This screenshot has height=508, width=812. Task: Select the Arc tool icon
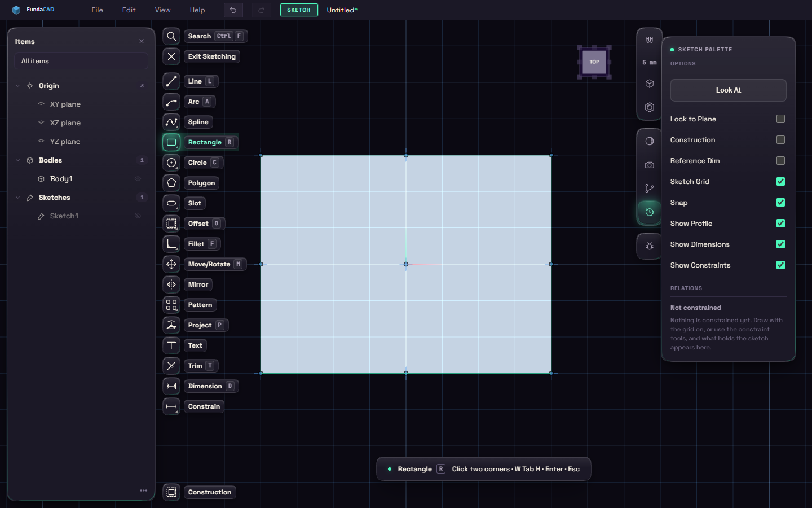[x=171, y=102]
